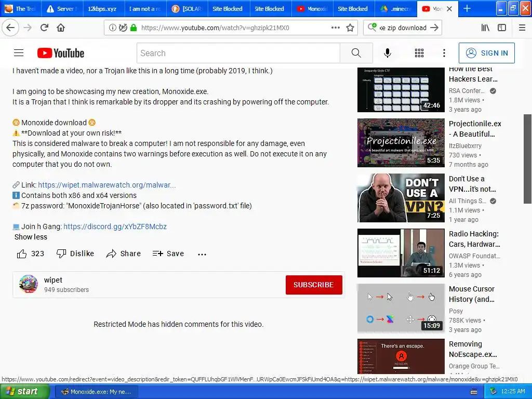Switch to the first 'The Tro' tab

(20, 9)
